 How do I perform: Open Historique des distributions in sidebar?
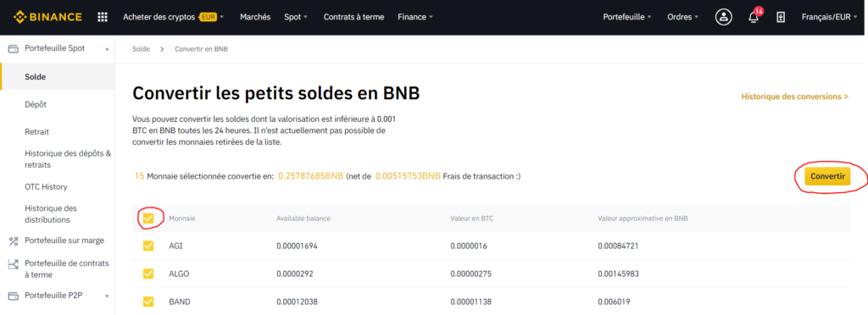(x=51, y=214)
